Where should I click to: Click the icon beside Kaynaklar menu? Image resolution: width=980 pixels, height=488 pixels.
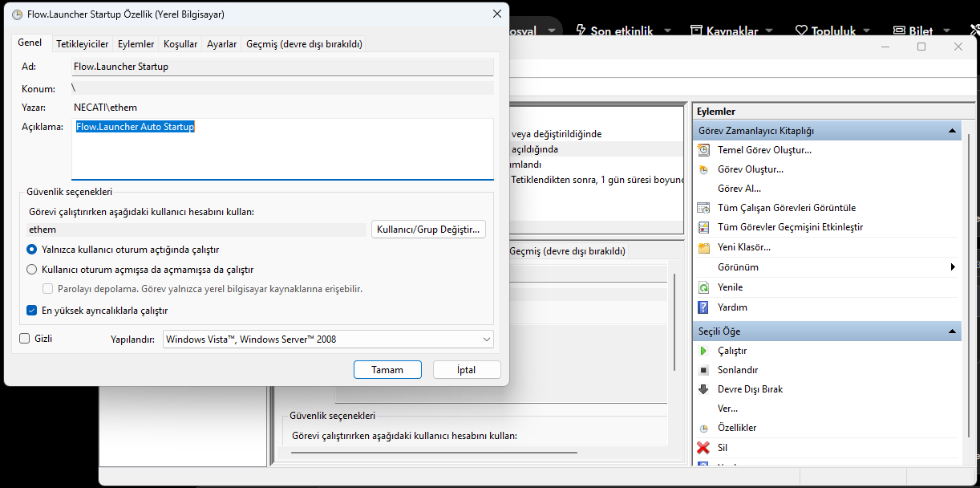[x=695, y=31]
